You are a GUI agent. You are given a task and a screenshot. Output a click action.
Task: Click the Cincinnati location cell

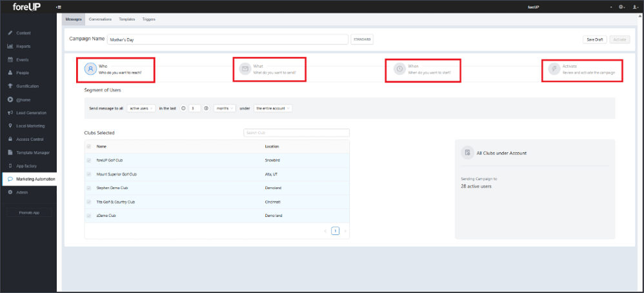click(x=273, y=202)
